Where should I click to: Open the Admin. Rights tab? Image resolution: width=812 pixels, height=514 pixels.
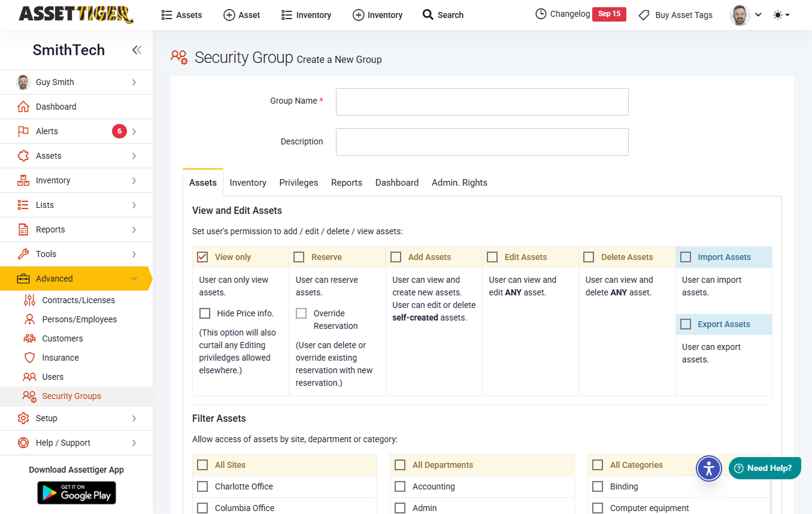(x=459, y=183)
